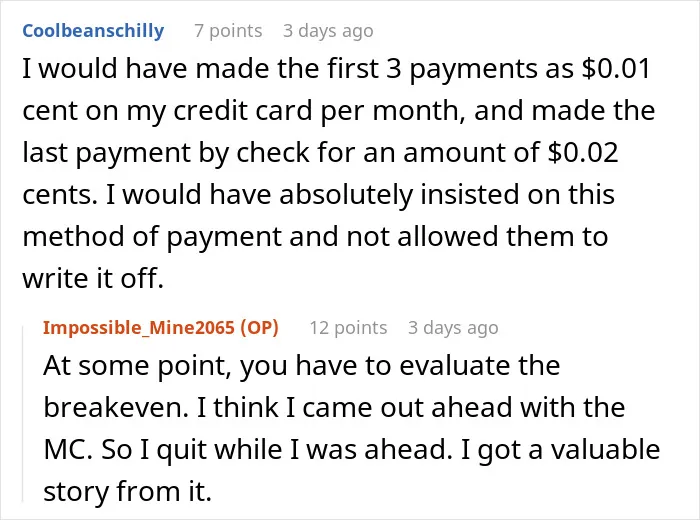Viewport: 700px width, 520px height.
Task: Open Coolbeanschilly's user profile link
Action: pos(93,31)
